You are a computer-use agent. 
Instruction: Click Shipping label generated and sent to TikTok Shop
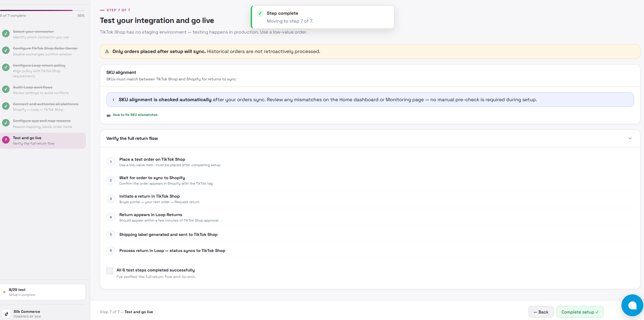(x=168, y=235)
